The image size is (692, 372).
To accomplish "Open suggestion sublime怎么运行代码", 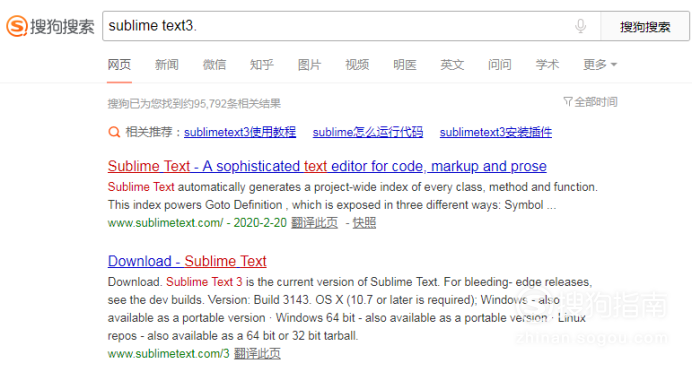I will tap(368, 132).
